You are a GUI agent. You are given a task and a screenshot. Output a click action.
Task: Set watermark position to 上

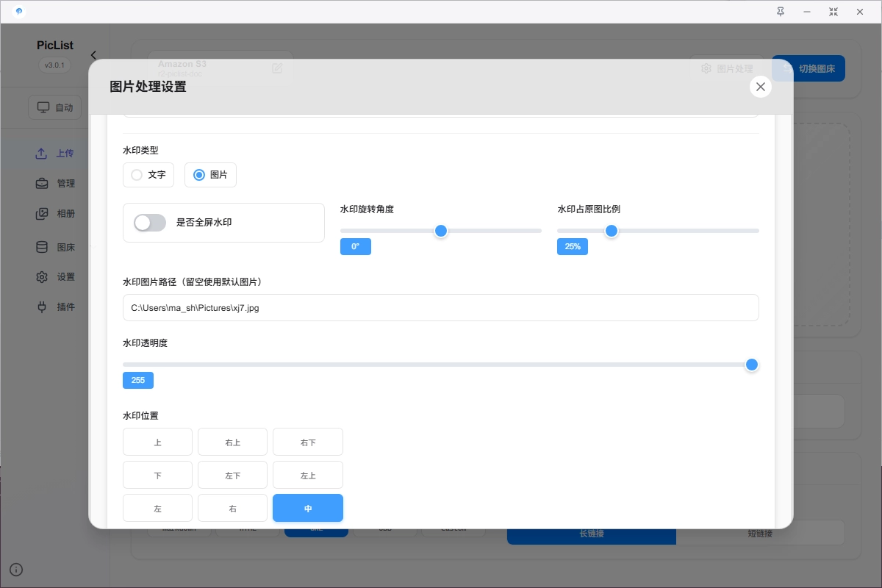tap(157, 442)
